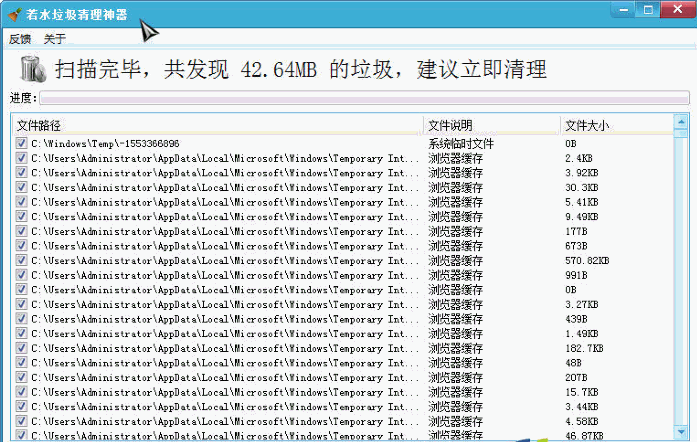Click the scan summary text showing 42.64MB
The image size is (697, 442).
300,69
